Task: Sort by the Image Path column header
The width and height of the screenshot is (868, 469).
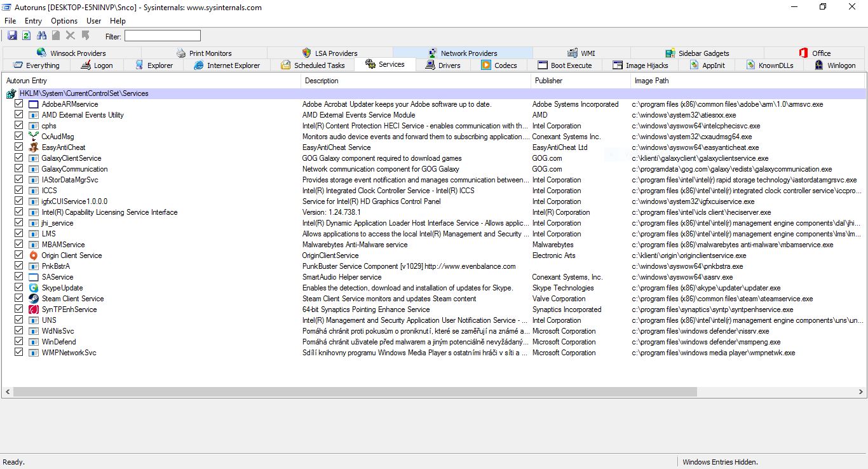Action: click(x=651, y=81)
